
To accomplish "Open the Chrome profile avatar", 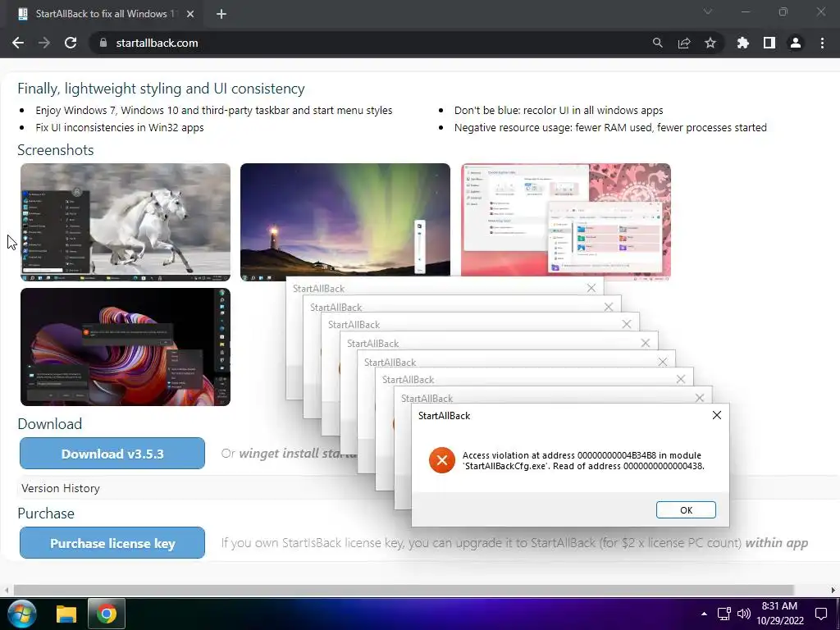I will 796,43.
